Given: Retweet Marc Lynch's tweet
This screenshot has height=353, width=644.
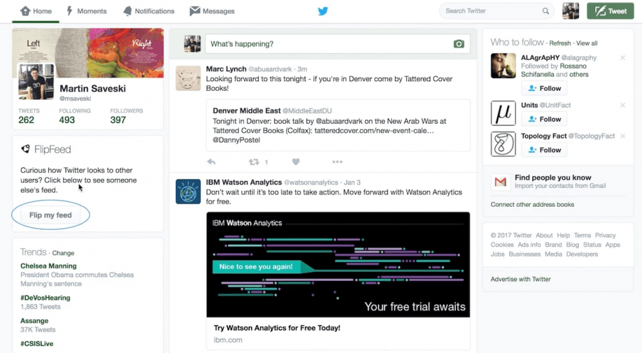Looking at the screenshot, I should [254, 162].
